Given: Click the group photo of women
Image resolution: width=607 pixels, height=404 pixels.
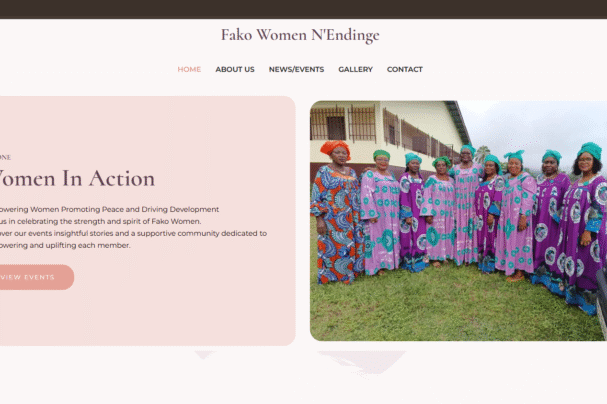Looking at the screenshot, I should coord(458,220).
